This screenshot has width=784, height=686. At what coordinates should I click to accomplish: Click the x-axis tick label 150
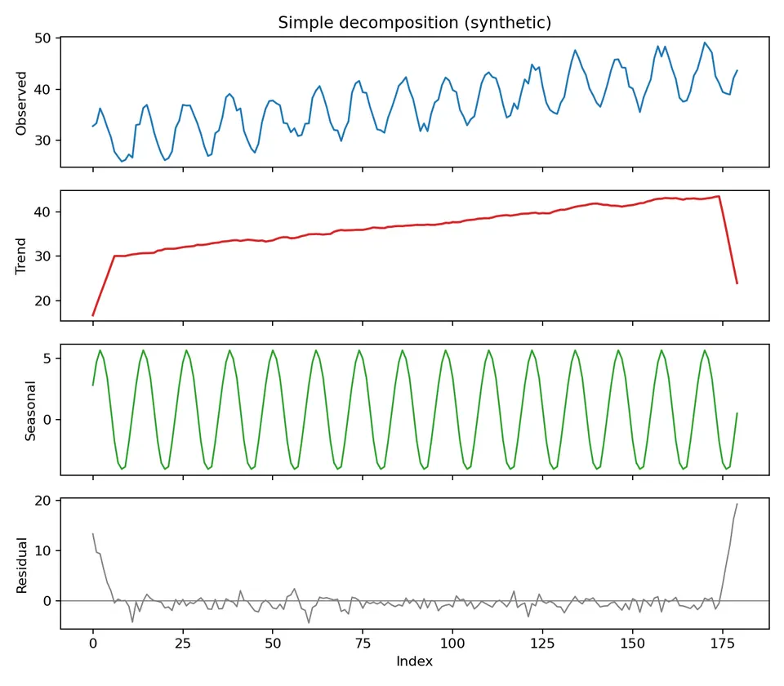632,643
